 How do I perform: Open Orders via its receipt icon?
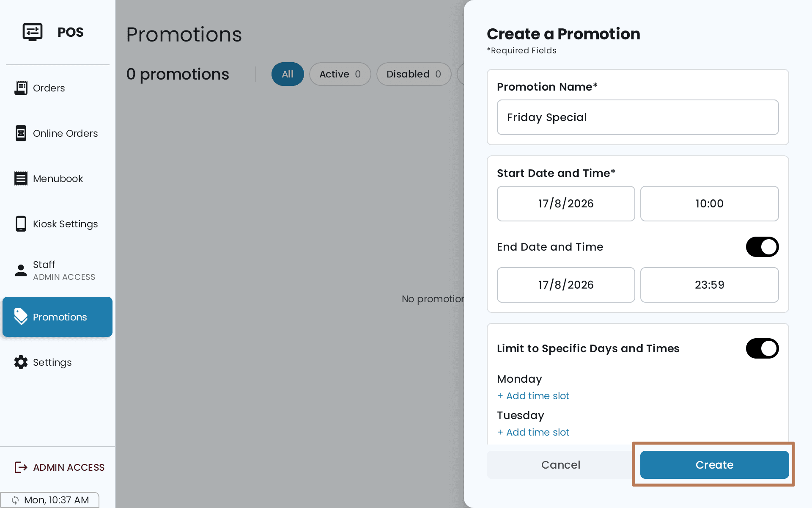coord(21,88)
